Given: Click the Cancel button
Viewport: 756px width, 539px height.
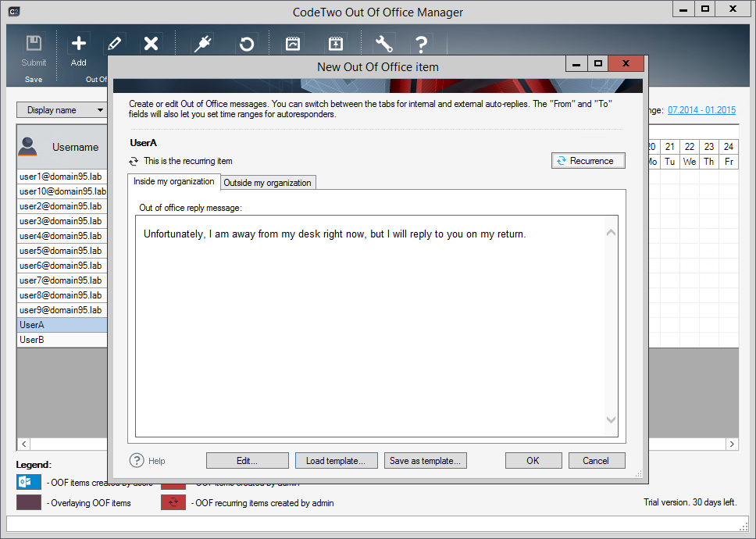Looking at the screenshot, I should (x=597, y=460).
